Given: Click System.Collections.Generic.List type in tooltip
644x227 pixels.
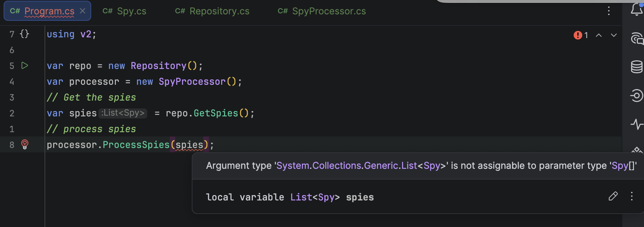Looking at the screenshot, I should [x=347, y=166].
